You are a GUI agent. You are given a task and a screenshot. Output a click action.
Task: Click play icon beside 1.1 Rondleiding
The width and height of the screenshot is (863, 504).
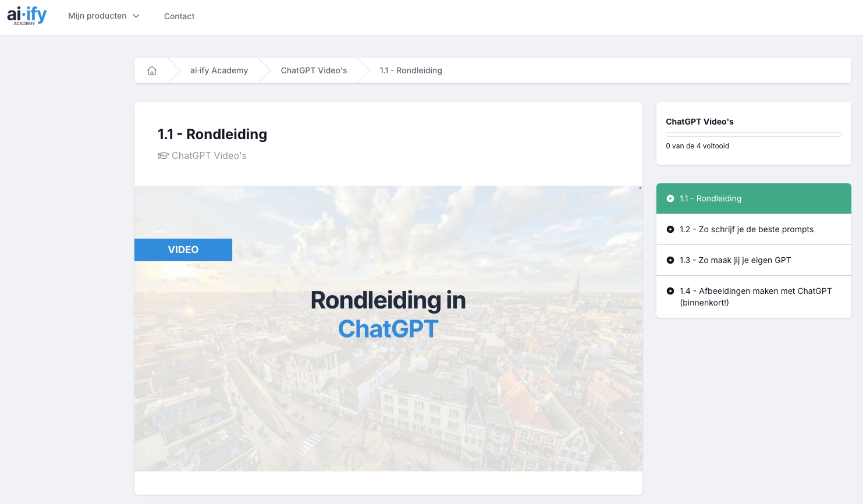[x=670, y=198]
